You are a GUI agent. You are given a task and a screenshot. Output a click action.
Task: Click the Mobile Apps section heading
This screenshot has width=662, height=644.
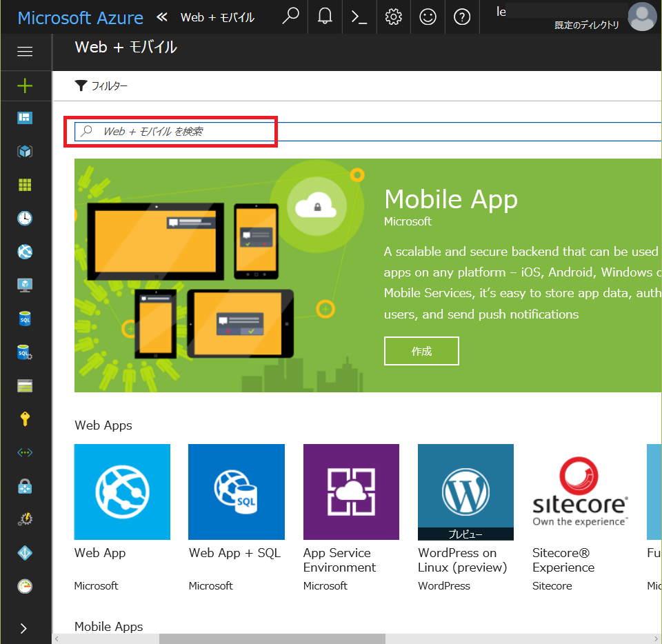109,627
